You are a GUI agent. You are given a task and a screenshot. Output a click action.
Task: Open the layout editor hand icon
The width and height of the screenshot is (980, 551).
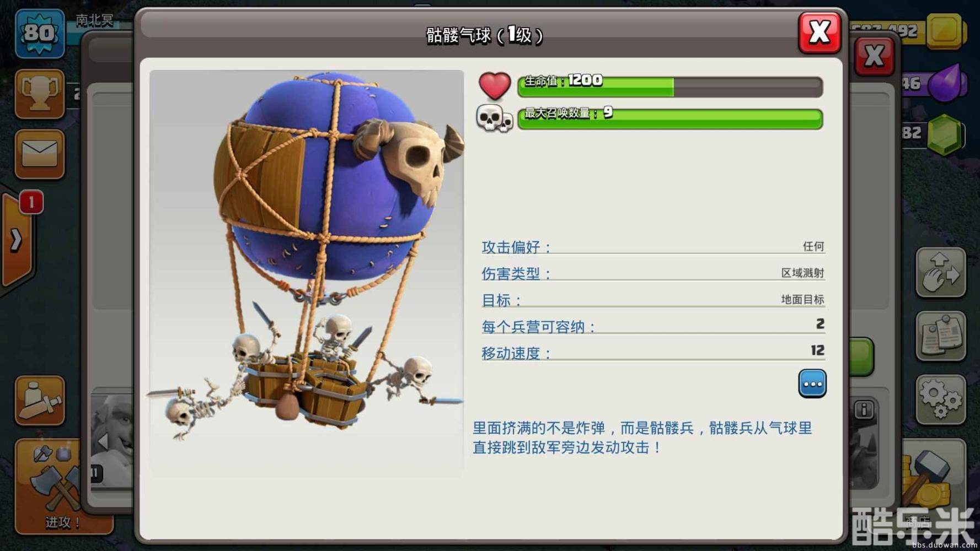tap(941, 272)
